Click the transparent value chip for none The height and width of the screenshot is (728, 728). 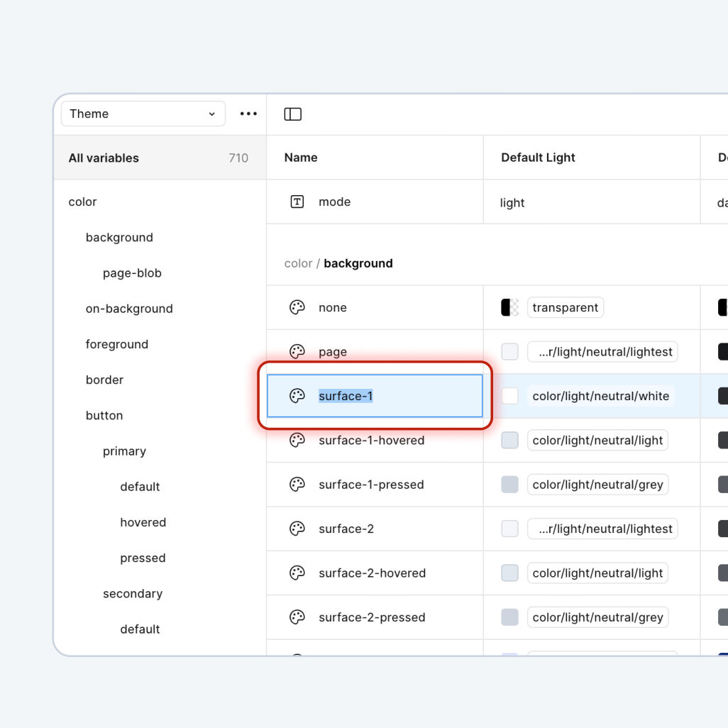[565, 307]
